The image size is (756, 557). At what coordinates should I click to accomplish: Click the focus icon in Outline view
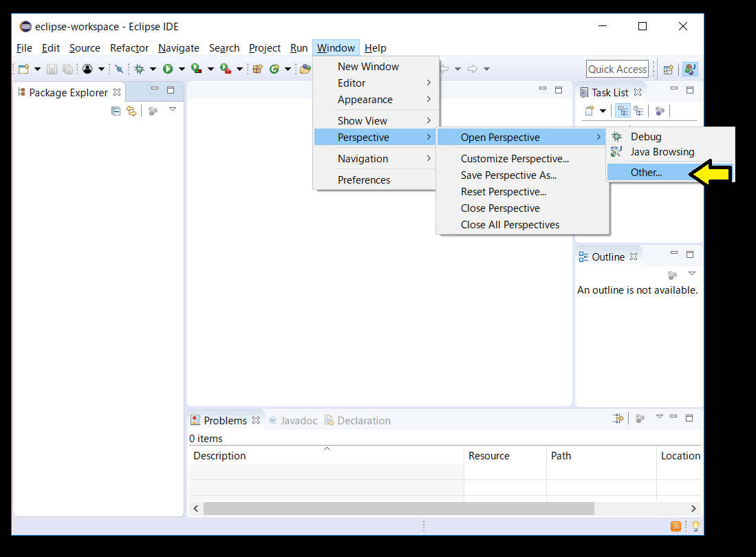pos(672,275)
